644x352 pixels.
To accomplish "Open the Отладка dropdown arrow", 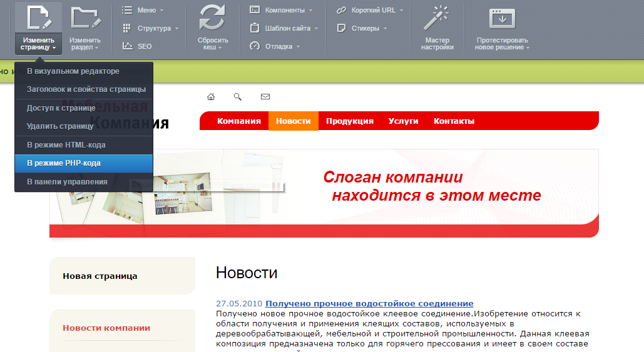I will 298,46.
